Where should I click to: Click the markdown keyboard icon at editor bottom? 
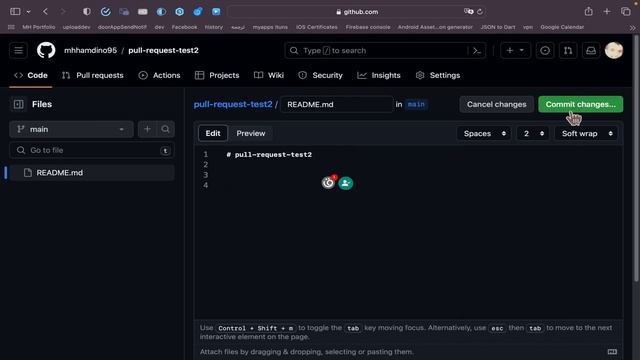(x=612, y=351)
